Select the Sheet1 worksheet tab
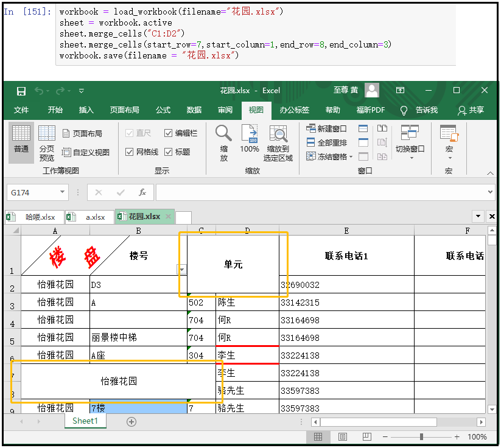This screenshot has width=501, height=448. 85,421
